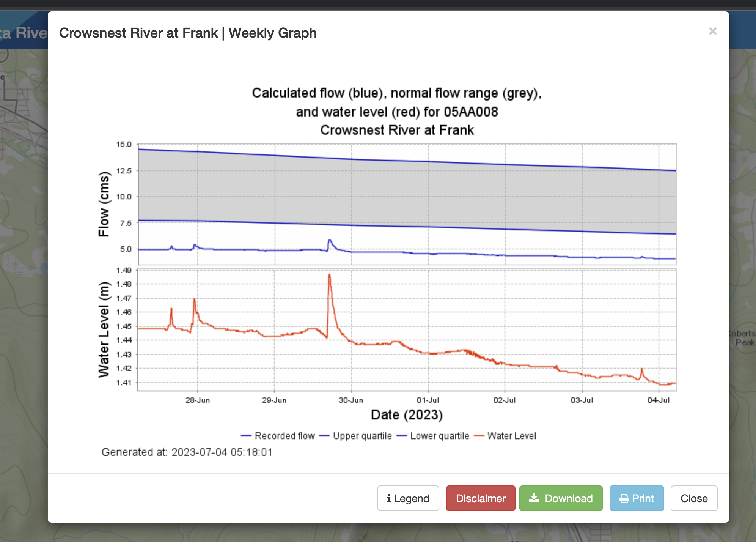Click the Download button with arrow icon

pos(561,498)
